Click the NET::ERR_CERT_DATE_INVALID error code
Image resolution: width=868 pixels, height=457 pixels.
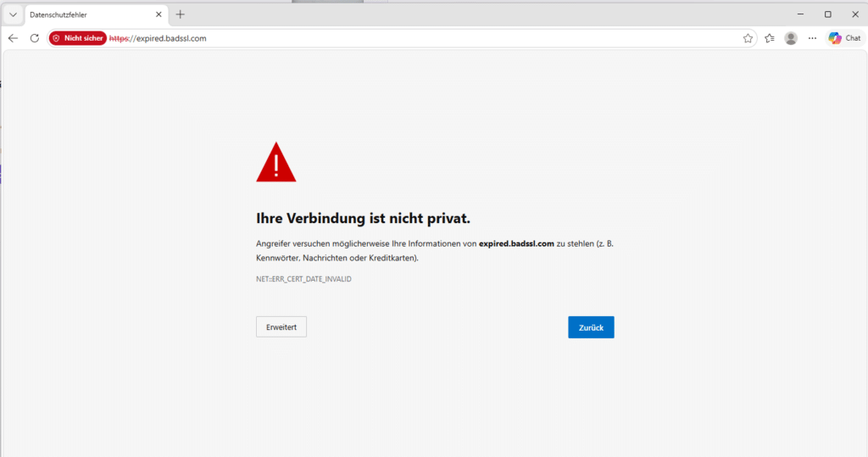(303, 279)
